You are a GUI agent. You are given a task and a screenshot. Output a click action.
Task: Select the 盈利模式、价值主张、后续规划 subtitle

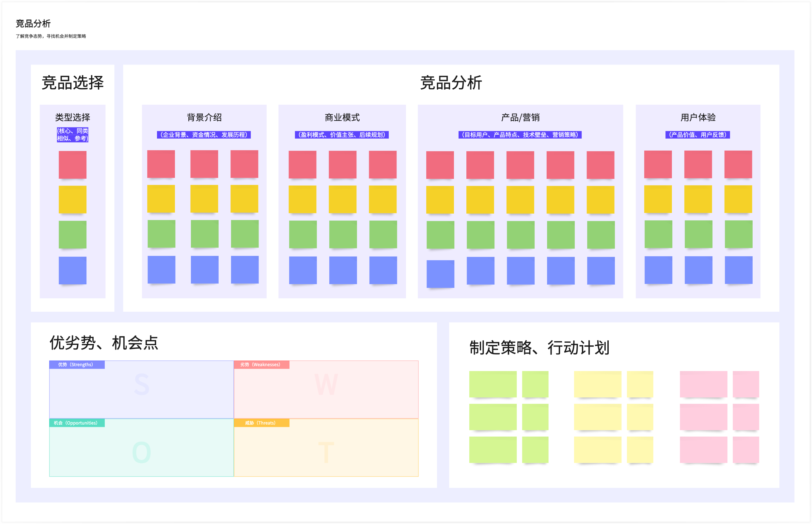pos(342,135)
